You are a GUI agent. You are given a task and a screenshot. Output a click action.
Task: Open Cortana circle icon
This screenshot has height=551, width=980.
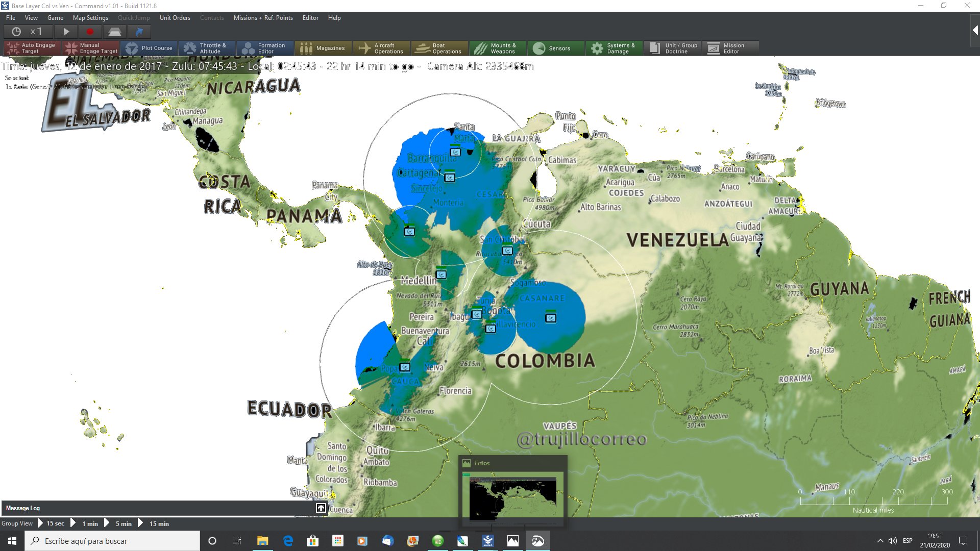coord(212,541)
